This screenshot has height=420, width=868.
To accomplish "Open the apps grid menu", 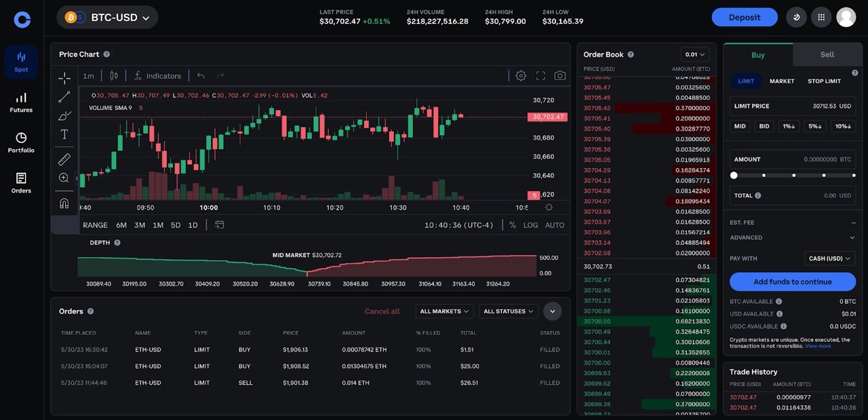I will [821, 17].
